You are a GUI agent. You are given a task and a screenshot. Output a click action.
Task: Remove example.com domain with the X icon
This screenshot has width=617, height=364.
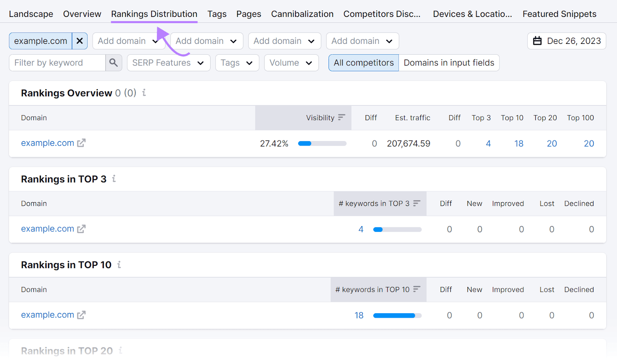tap(80, 41)
